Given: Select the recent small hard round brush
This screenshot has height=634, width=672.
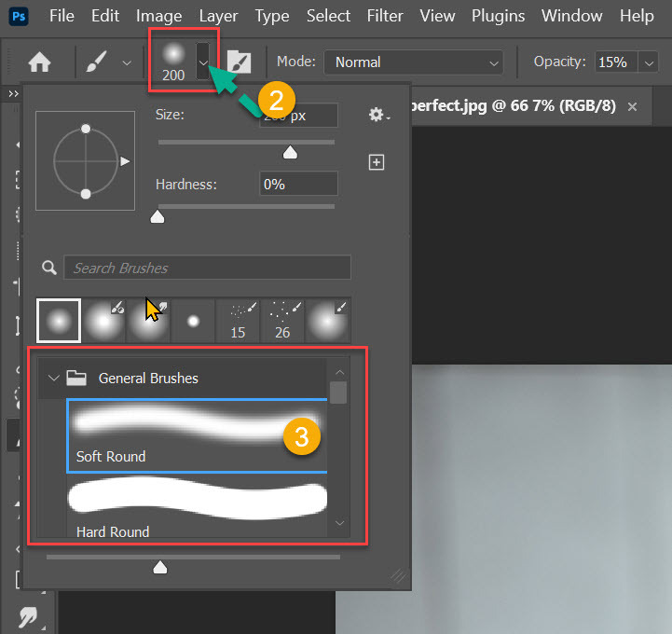Looking at the screenshot, I should 193,321.
